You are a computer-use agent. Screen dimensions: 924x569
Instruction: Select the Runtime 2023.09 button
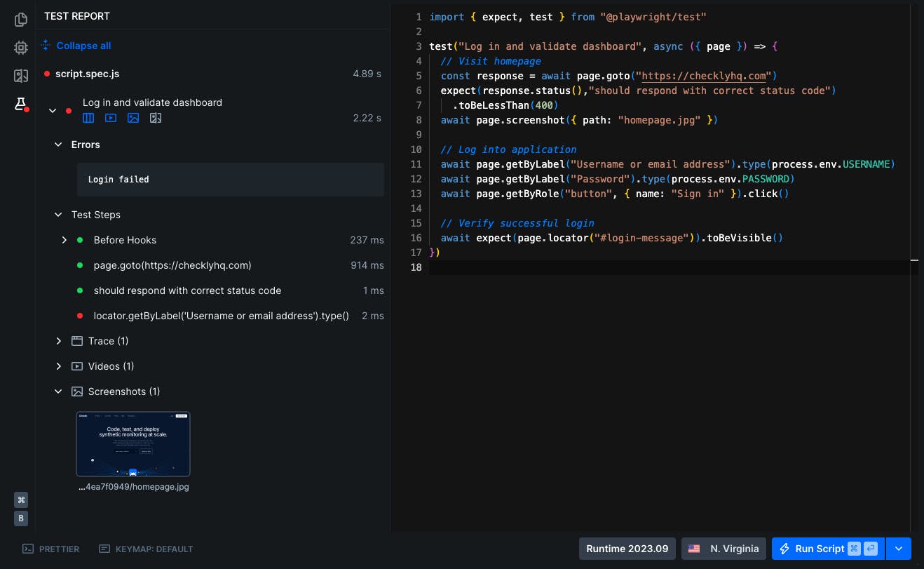pyautogui.click(x=627, y=549)
